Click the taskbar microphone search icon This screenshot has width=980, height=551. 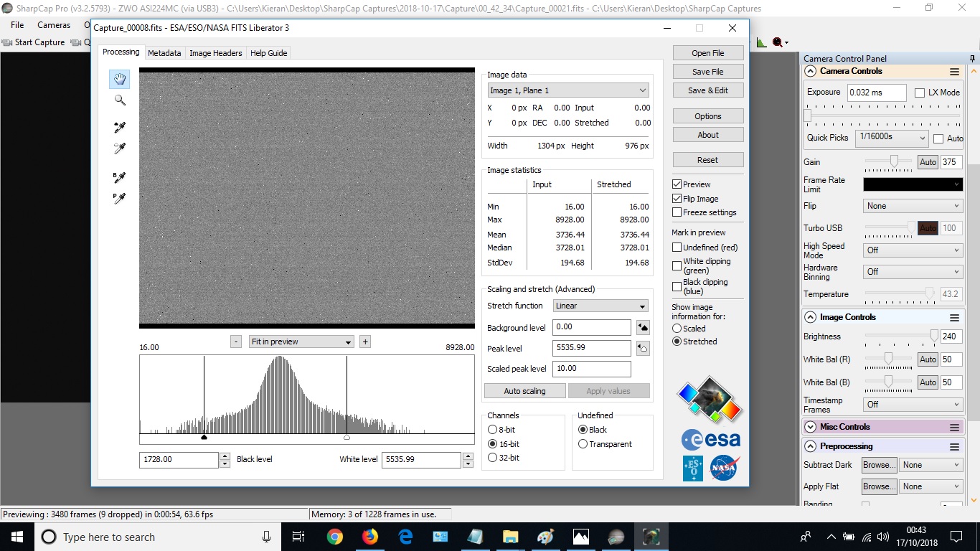pyautogui.click(x=266, y=537)
